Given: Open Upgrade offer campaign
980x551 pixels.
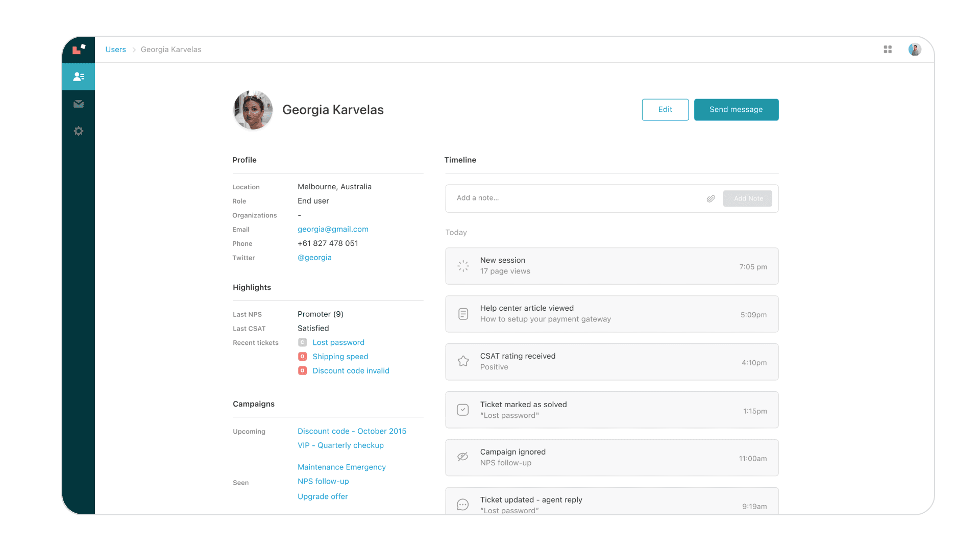Looking at the screenshot, I should click(323, 496).
